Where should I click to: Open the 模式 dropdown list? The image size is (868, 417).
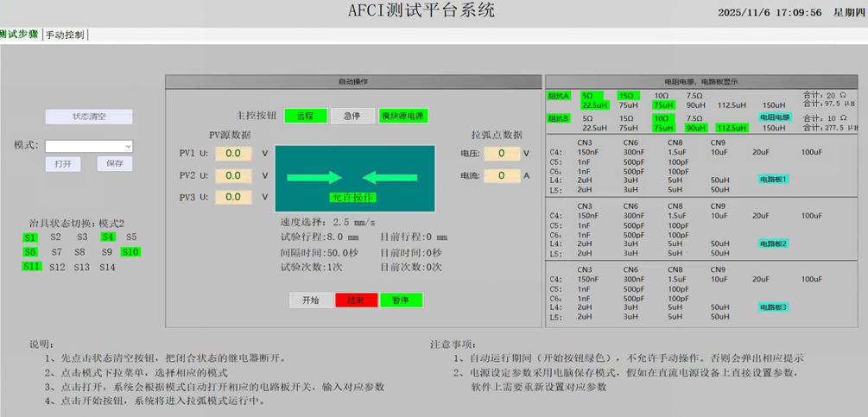[x=89, y=147]
